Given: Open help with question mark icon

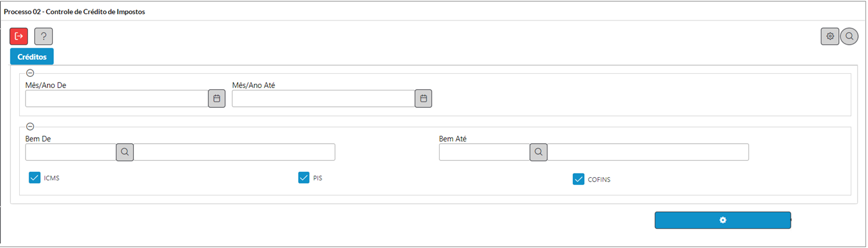Looking at the screenshot, I should tap(43, 36).
